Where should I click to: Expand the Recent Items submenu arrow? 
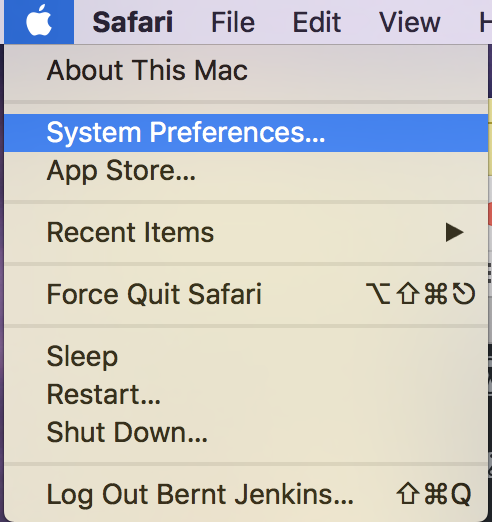(x=455, y=232)
